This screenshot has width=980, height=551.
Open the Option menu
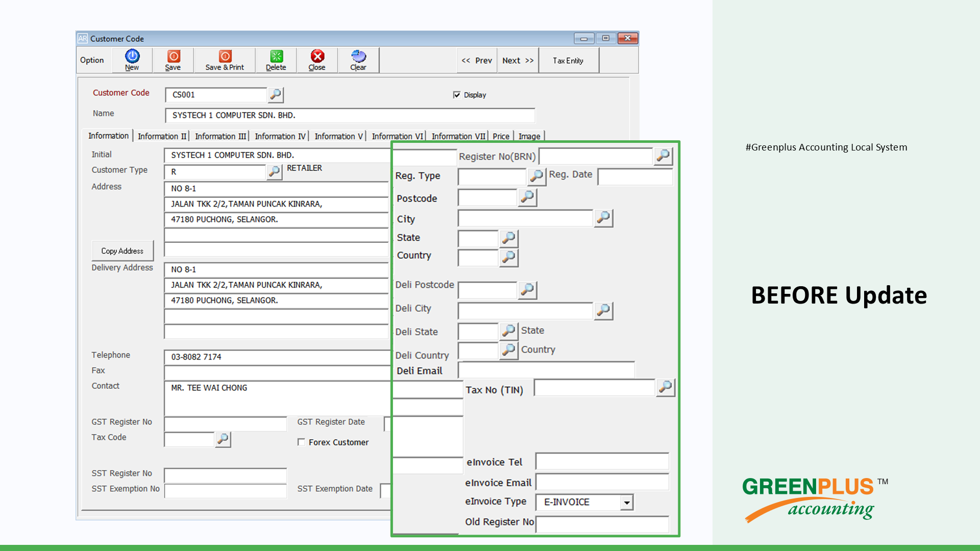point(92,60)
